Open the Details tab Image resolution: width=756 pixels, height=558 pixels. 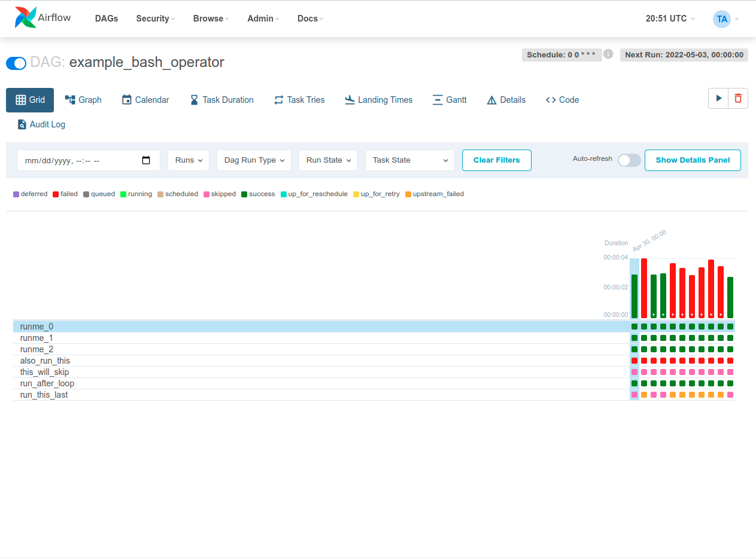tap(506, 100)
